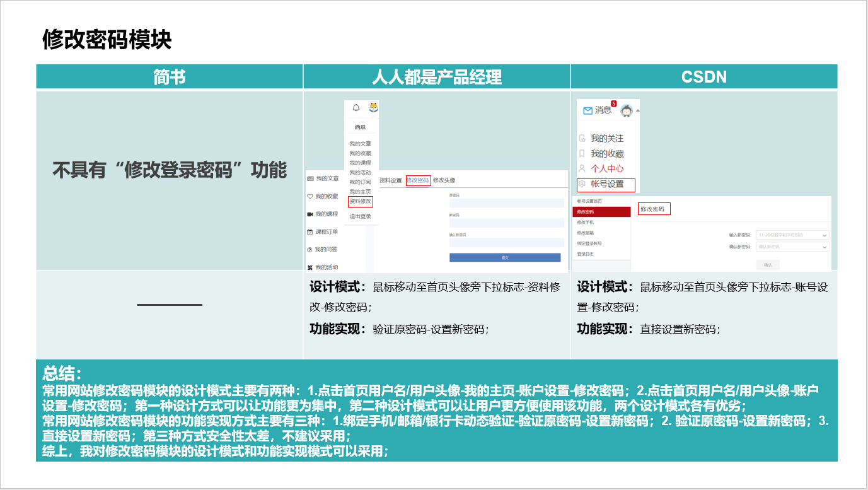
Task: Click the 总结: heading
Action: tap(62, 372)
